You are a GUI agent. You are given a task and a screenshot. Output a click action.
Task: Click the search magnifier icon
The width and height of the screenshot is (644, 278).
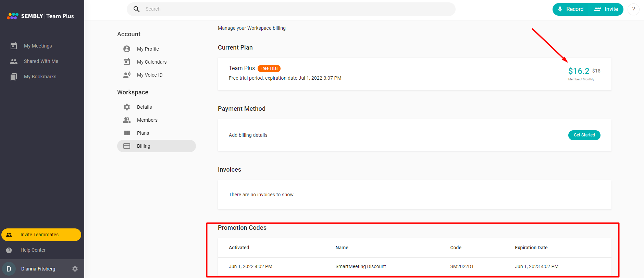pyautogui.click(x=136, y=9)
